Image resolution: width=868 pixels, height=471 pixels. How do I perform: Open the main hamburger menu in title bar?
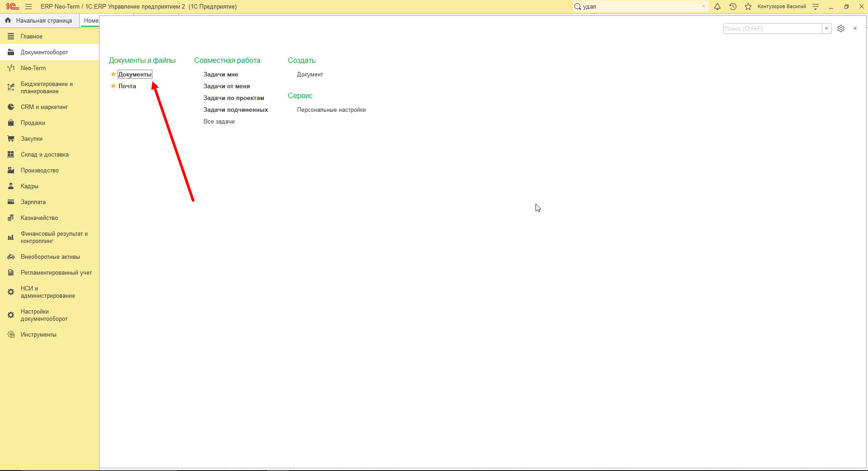coord(28,7)
